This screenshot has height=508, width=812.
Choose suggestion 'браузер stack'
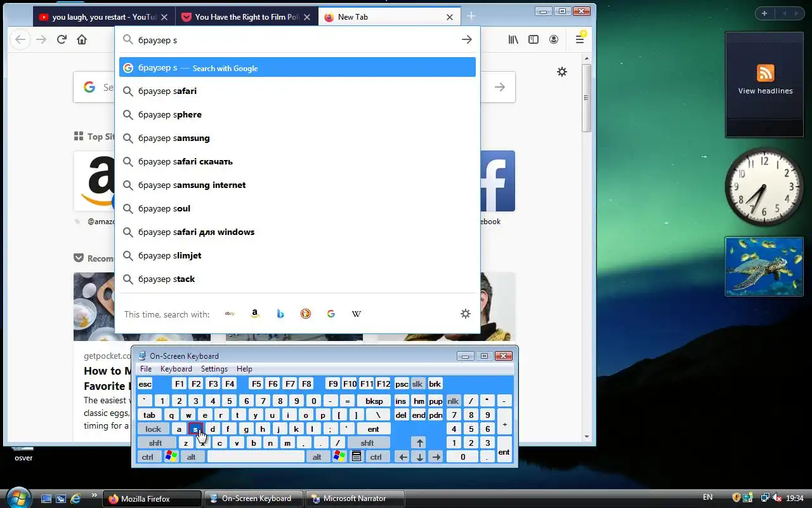point(298,279)
